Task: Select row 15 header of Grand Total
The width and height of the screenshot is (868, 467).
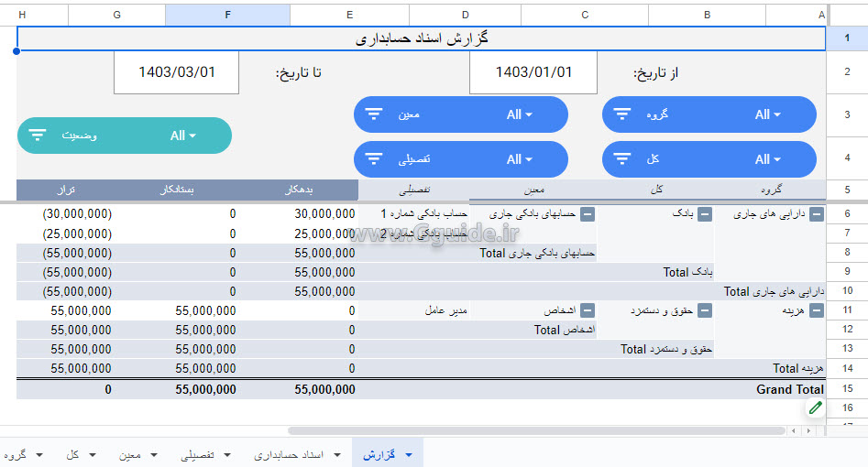Action: [x=848, y=388]
